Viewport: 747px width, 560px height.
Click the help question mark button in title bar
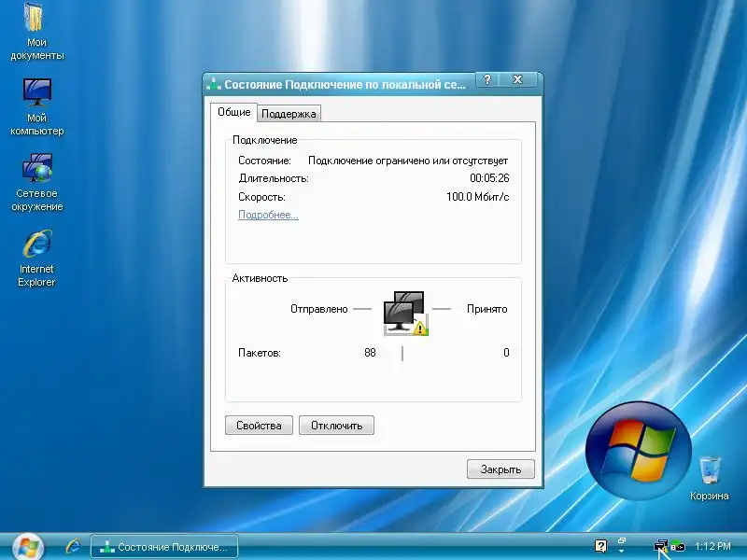[486, 79]
